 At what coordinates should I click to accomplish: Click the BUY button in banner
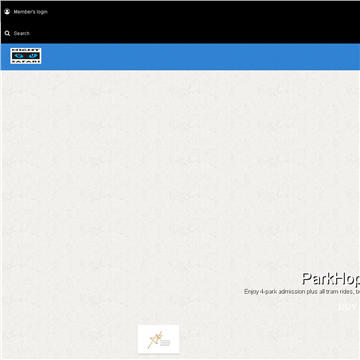[x=347, y=307]
